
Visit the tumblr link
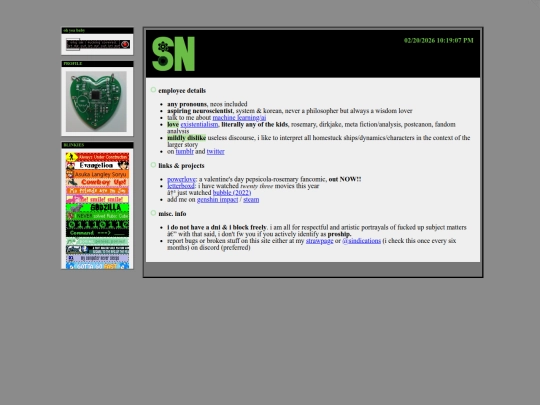click(185, 151)
